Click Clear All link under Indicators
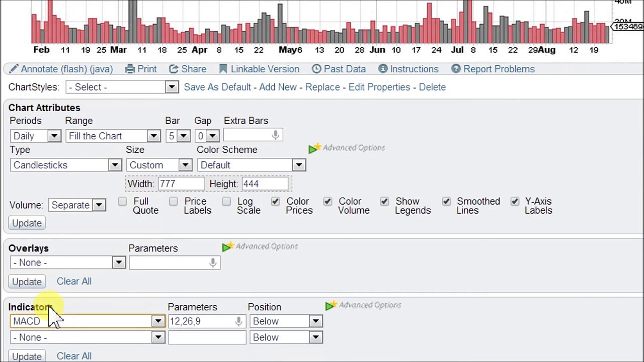Image resolution: width=644 pixels, height=362 pixels. pos(74,356)
